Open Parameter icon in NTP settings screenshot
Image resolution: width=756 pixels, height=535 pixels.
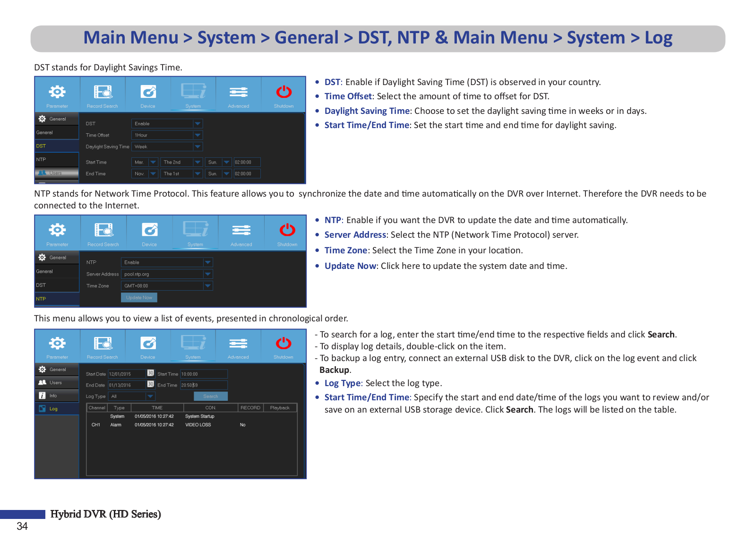pos(57,230)
